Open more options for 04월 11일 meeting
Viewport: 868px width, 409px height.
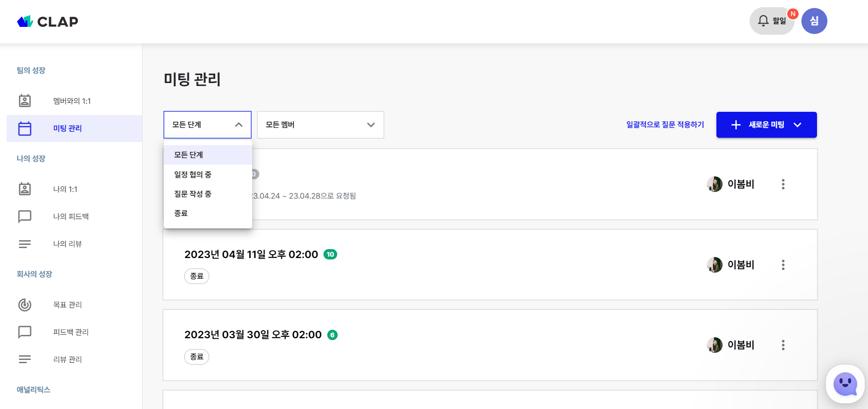pos(783,265)
